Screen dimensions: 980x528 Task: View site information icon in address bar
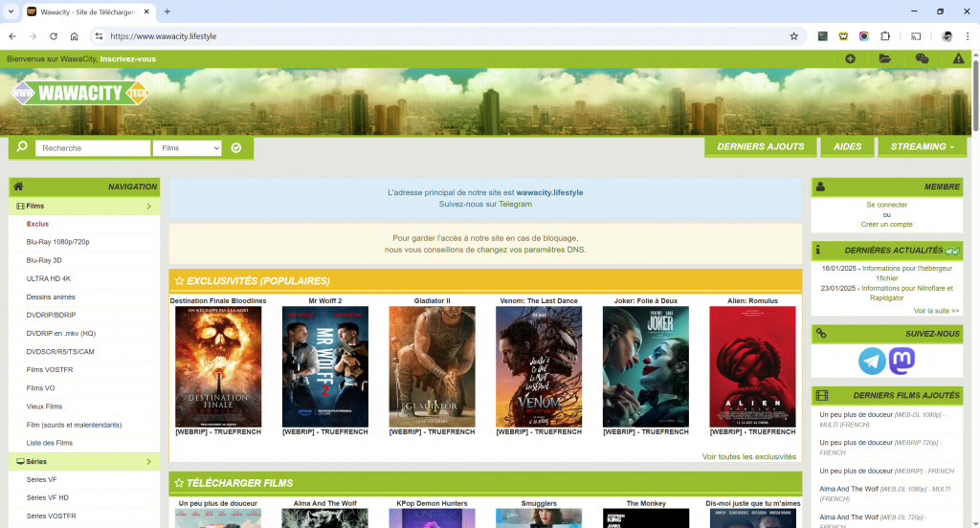tap(99, 36)
